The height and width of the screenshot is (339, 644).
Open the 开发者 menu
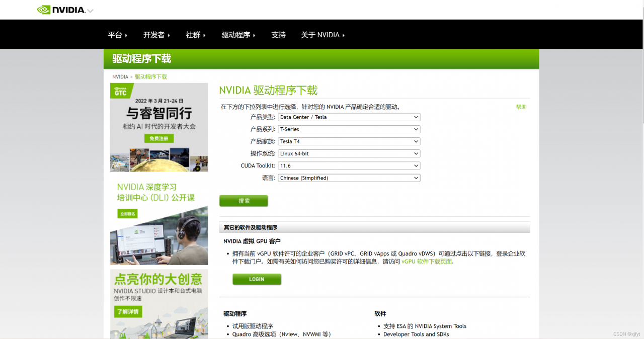156,35
